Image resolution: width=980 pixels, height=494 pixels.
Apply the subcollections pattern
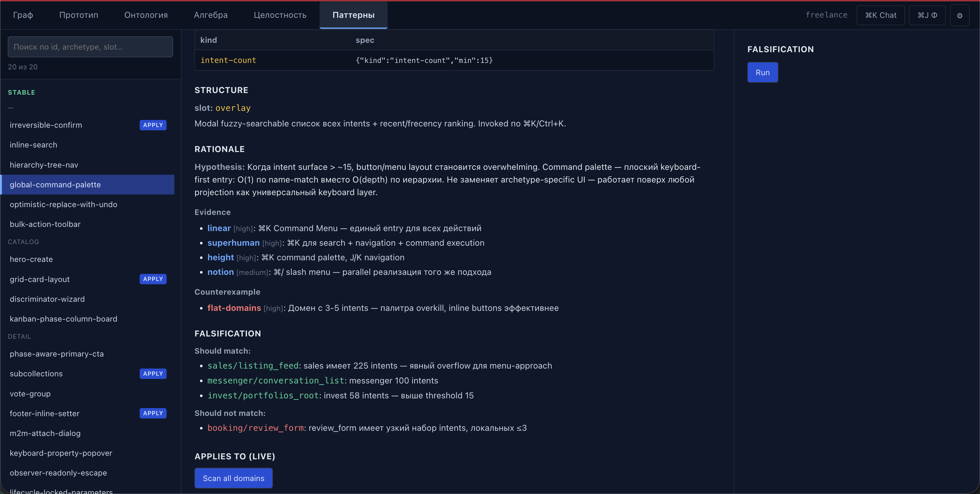click(153, 374)
